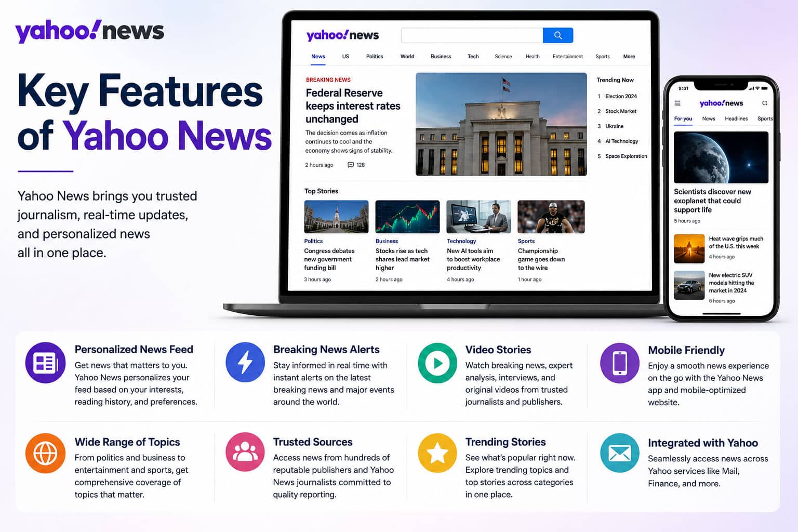Screen dimensions: 798x532
Task: Click the Trending Now heading
Action: [x=615, y=80]
